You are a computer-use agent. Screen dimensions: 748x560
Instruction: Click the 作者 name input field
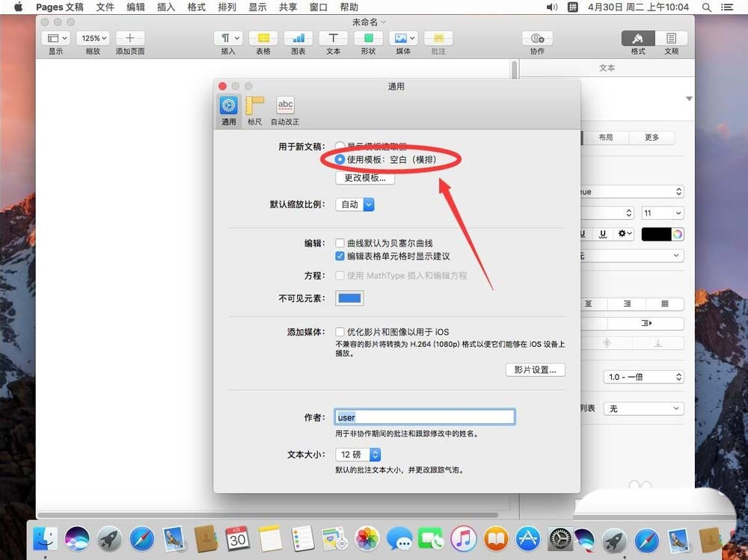click(425, 417)
